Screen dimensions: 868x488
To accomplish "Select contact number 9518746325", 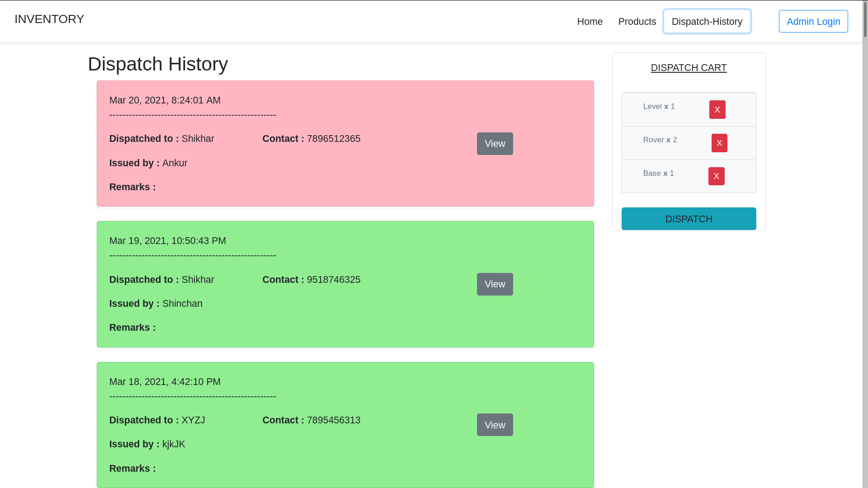I will [x=334, y=280].
